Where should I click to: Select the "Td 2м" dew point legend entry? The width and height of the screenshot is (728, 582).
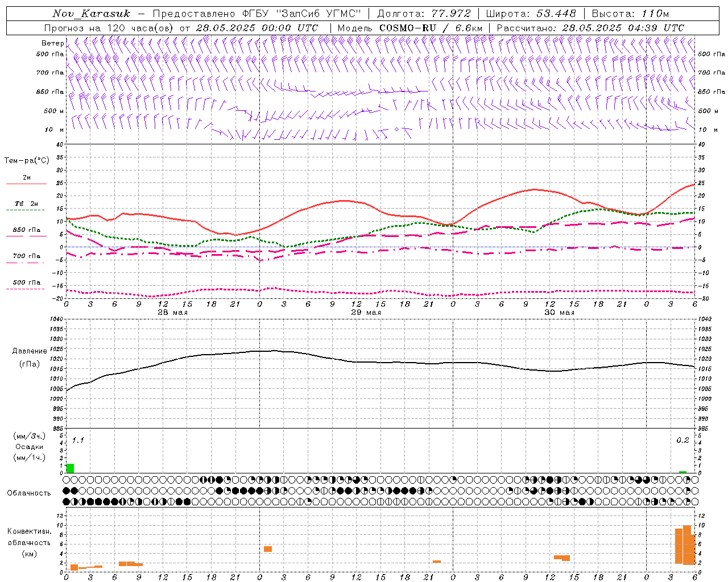click(x=27, y=203)
